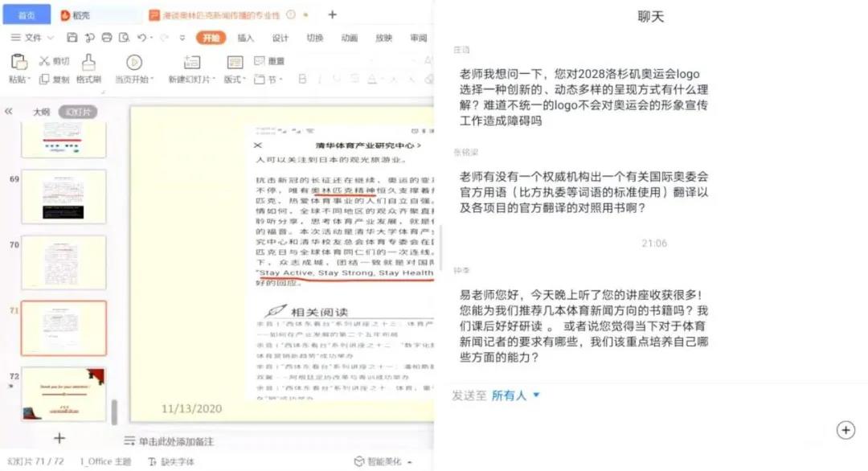
Task: Open the Paste 粘贴 options dropdown
Action: (18, 79)
